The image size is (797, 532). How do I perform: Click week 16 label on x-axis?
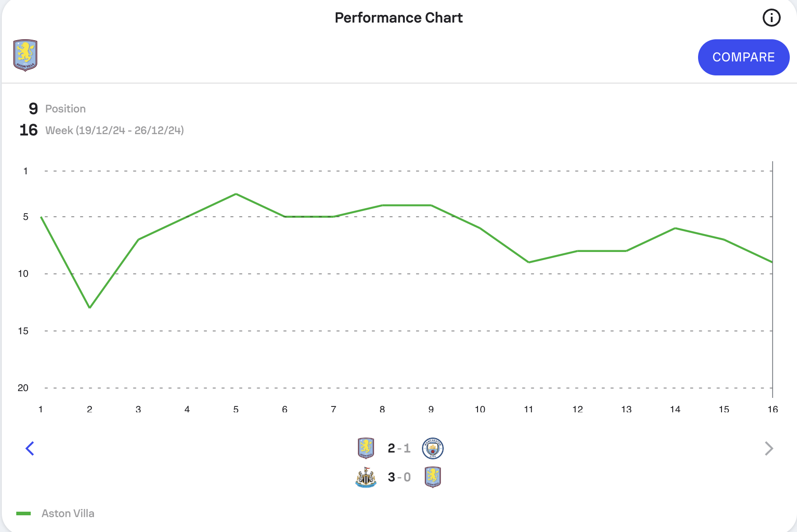773,409
